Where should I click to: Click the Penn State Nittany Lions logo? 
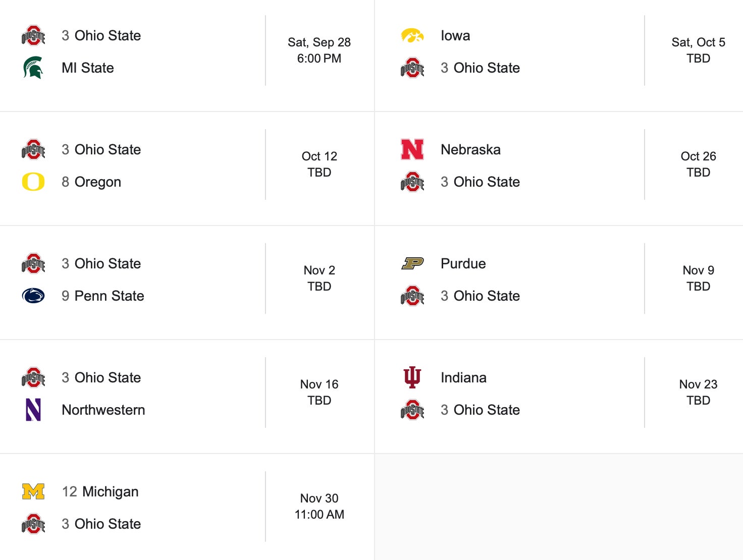coord(33,296)
